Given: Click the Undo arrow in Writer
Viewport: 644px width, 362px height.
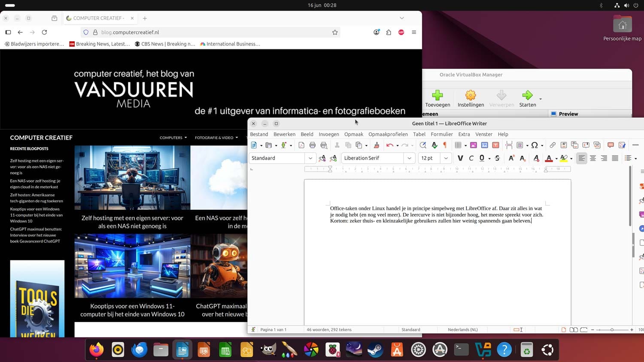Looking at the screenshot, I should coord(389,145).
